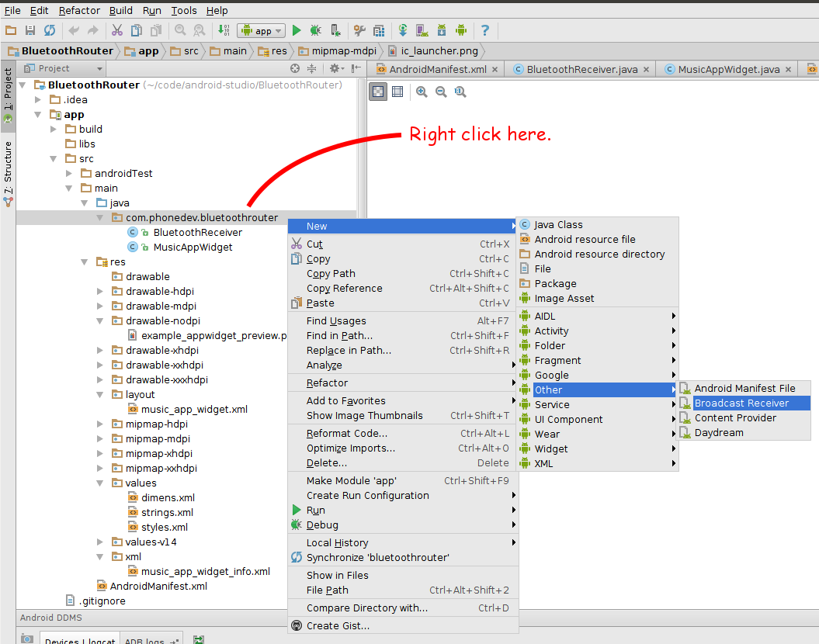Run the app using the green play icon
The height and width of the screenshot is (644, 819).
[296, 30]
